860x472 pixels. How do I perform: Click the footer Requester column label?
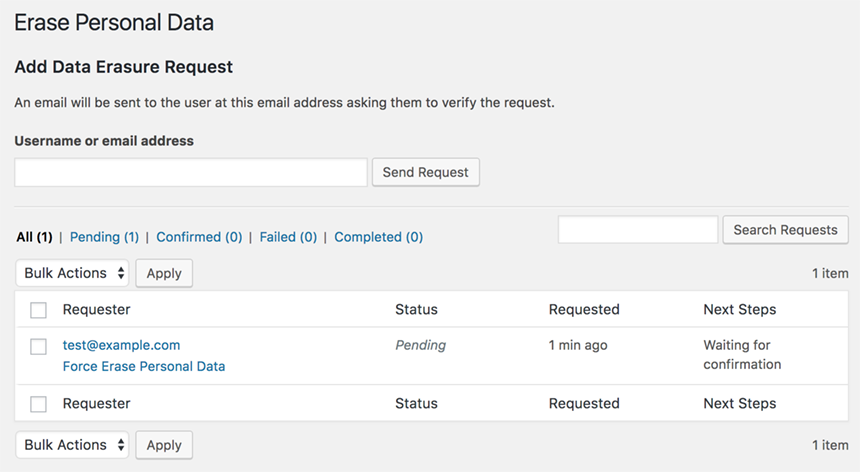coord(97,403)
